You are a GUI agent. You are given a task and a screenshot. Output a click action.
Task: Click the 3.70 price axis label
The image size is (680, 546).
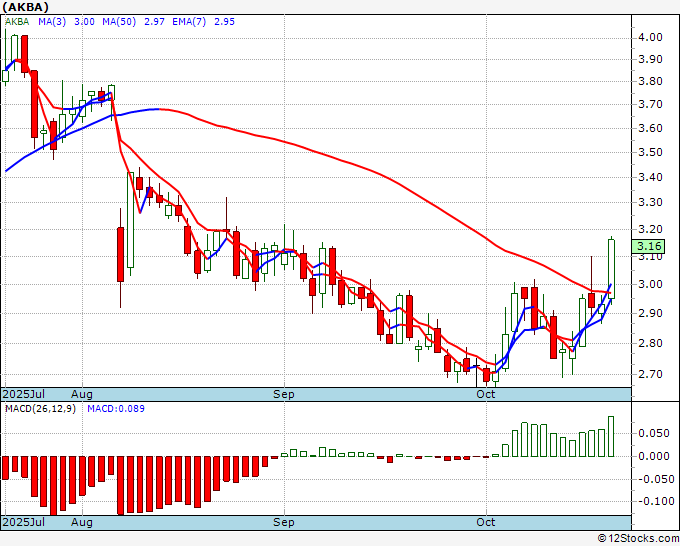(x=650, y=104)
